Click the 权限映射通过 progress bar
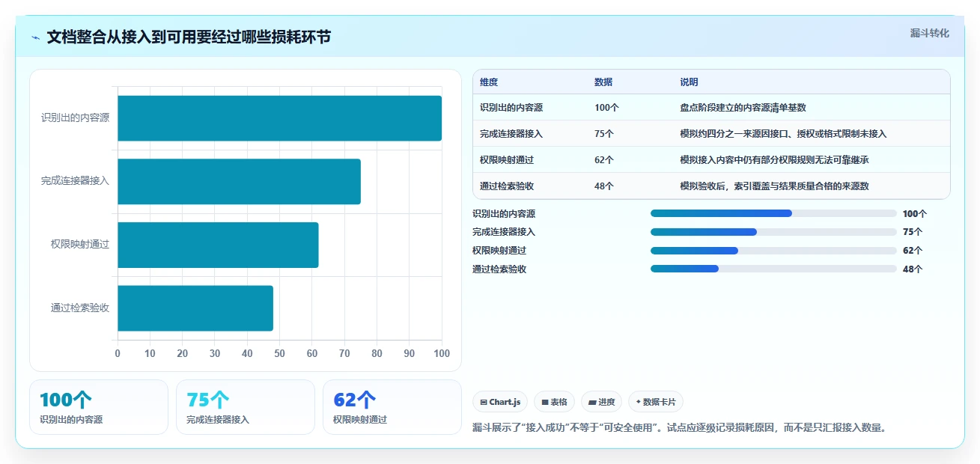The height and width of the screenshot is (464, 980). [x=773, y=251]
